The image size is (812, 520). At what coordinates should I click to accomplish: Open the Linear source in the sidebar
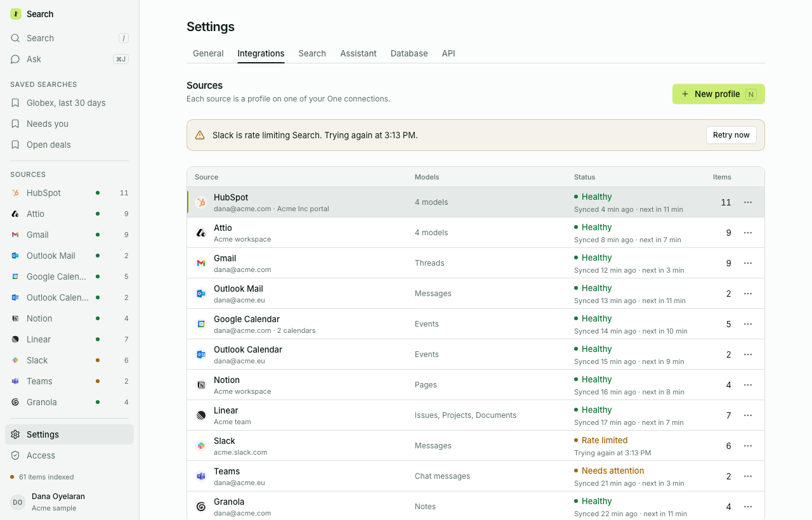click(70, 339)
